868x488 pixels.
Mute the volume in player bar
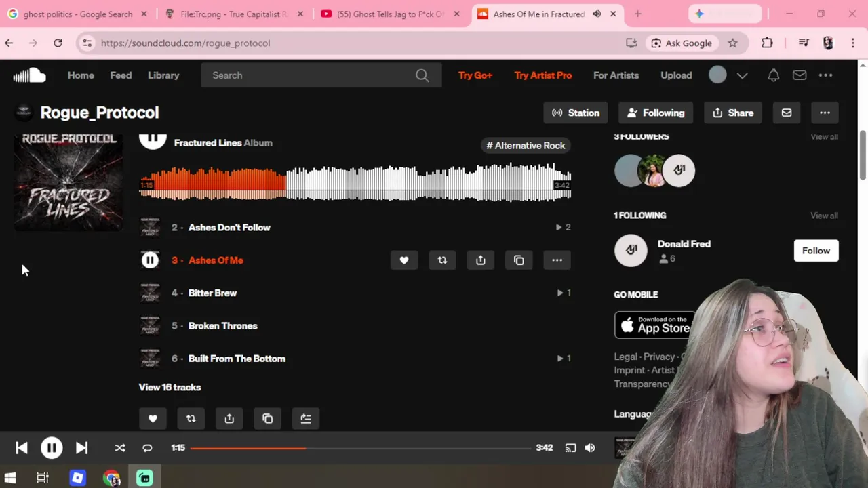tap(590, 448)
